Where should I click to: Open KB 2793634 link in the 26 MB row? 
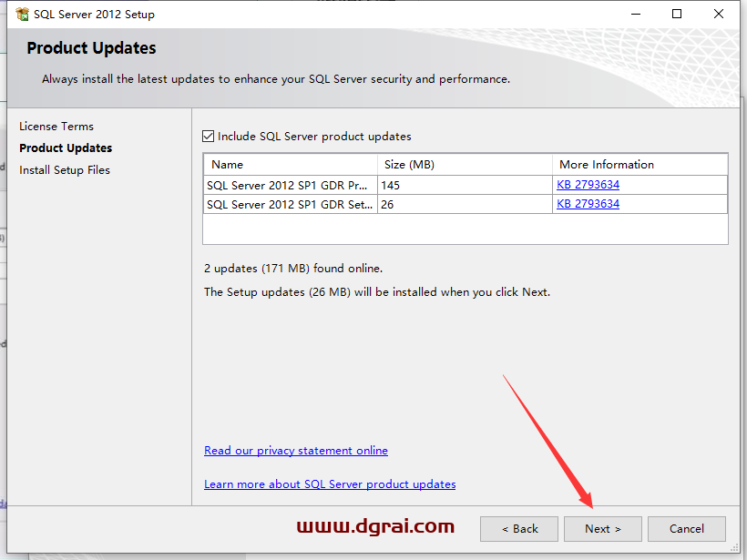click(588, 204)
